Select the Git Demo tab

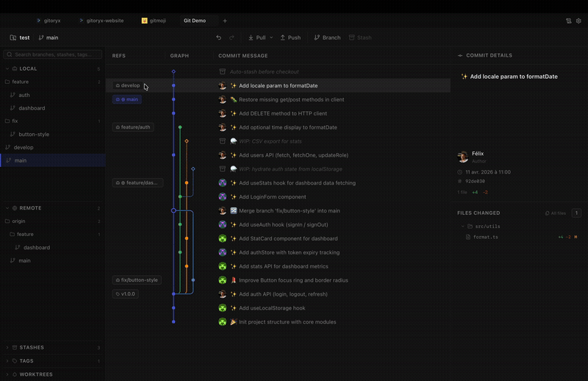(195, 21)
